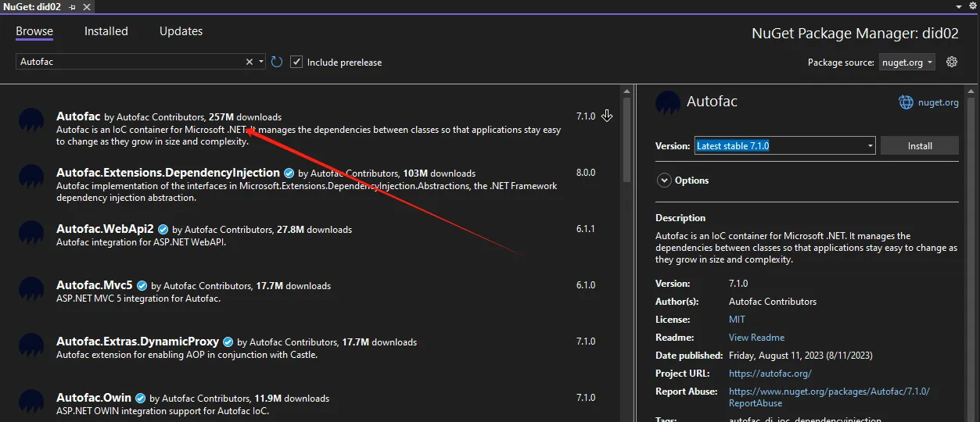Open the MIT license link

(737, 320)
